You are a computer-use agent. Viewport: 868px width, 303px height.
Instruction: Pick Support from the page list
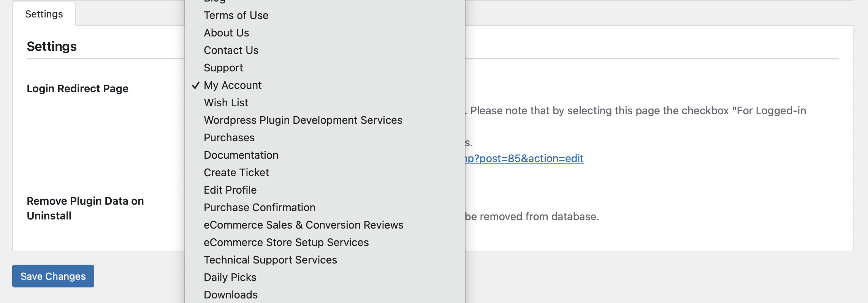point(325,68)
